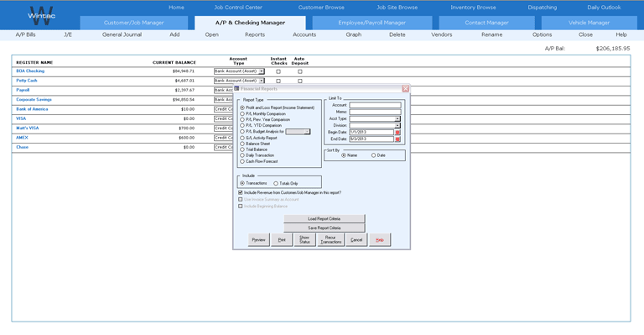
Task: Click the red Help button
Action: [x=380, y=239]
